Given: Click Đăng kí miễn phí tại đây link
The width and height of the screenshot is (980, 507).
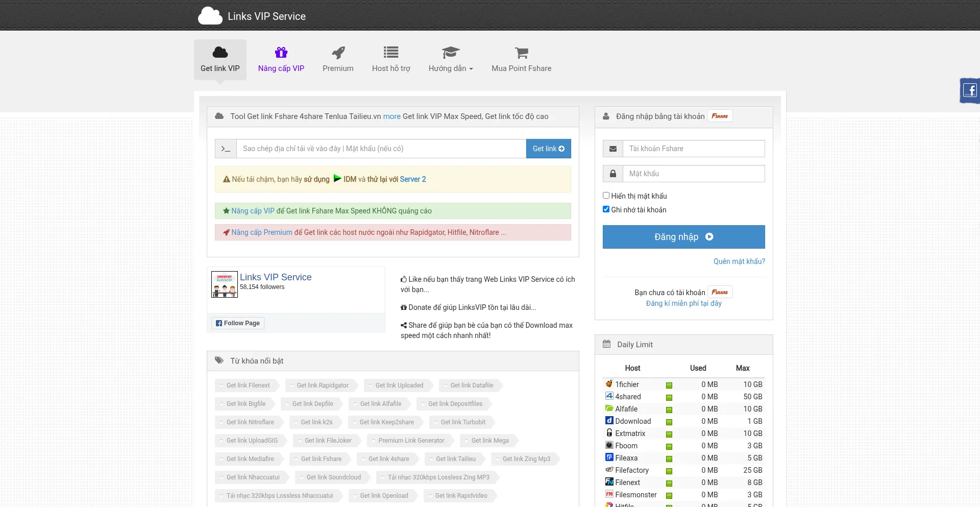Looking at the screenshot, I should point(683,303).
